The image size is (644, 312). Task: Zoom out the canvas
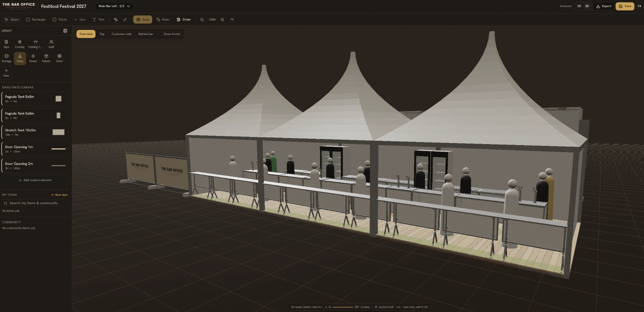[x=202, y=19]
